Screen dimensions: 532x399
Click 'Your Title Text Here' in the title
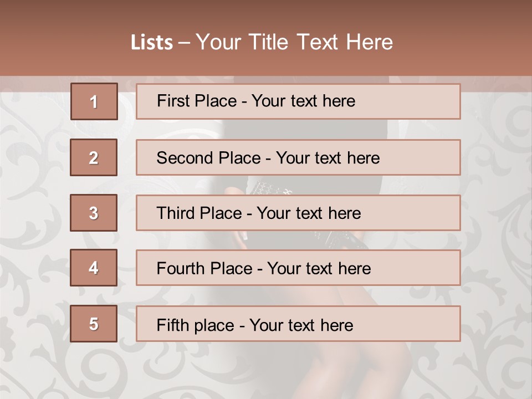pyautogui.click(x=294, y=43)
